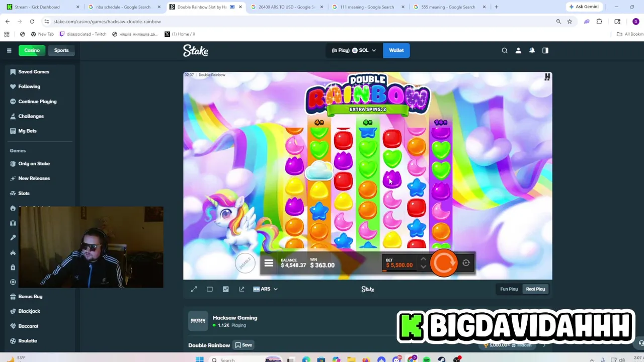644x362 pixels.
Task: Save Double Rainbow game to favorites
Action: click(244, 345)
